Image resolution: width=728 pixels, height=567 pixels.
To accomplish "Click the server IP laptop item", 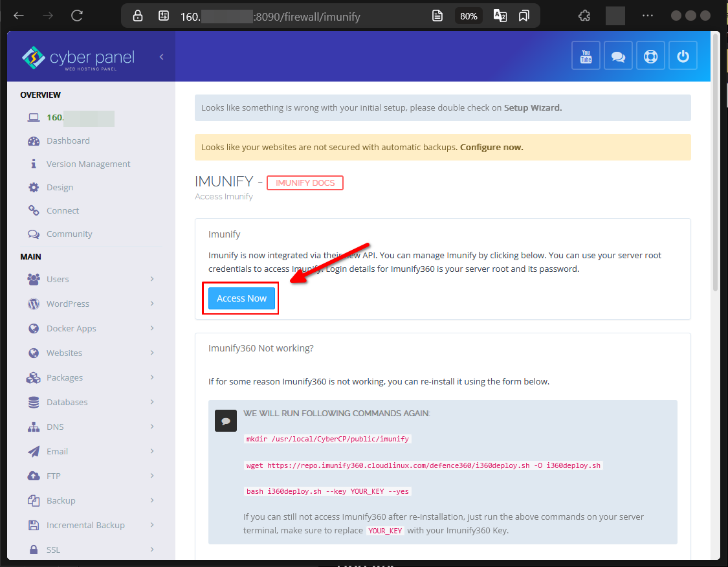I will coord(71,118).
